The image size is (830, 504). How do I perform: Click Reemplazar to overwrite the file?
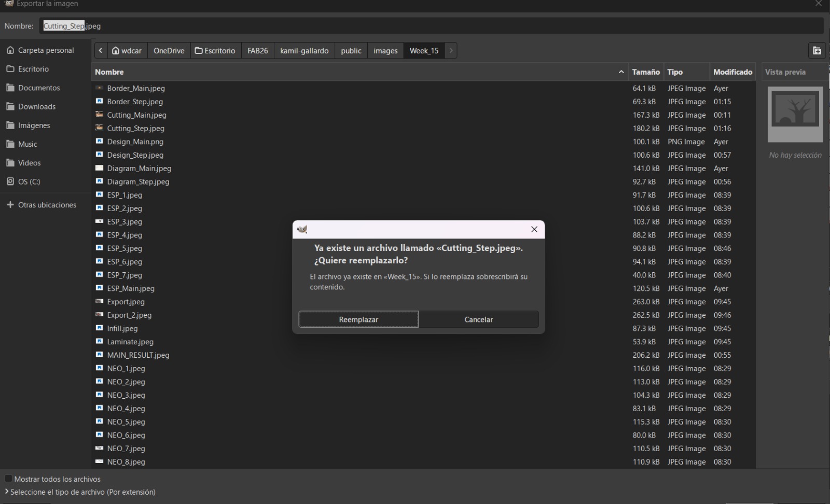pos(358,319)
